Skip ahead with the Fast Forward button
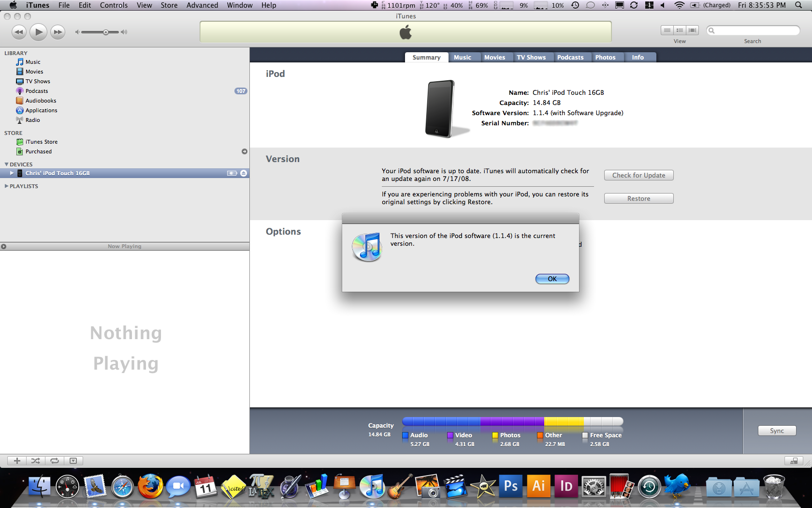The width and height of the screenshot is (812, 508). pyautogui.click(x=58, y=32)
